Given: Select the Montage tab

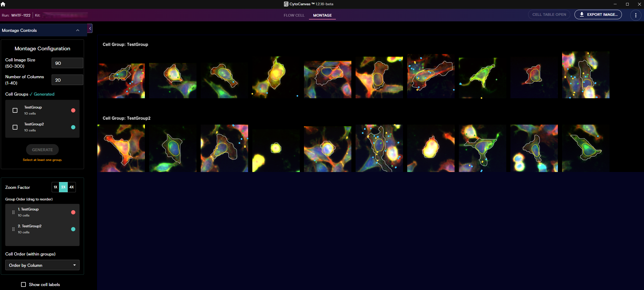Looking at the screenshot, I should pos(322,15).
